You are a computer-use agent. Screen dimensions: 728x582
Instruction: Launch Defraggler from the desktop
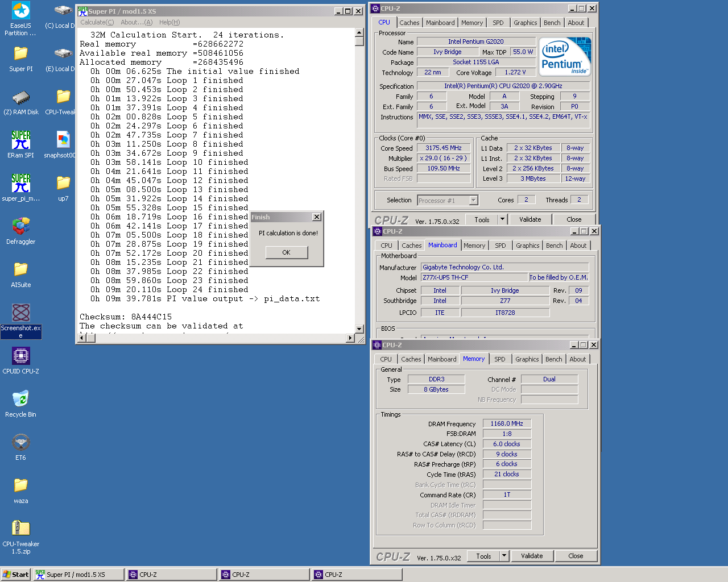pyautogui.click(x=21, y=227)
